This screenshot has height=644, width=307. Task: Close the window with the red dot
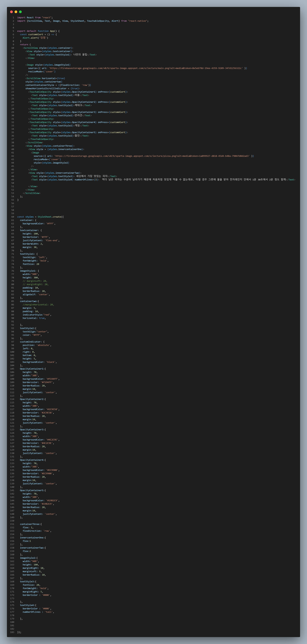coord(11,12)
